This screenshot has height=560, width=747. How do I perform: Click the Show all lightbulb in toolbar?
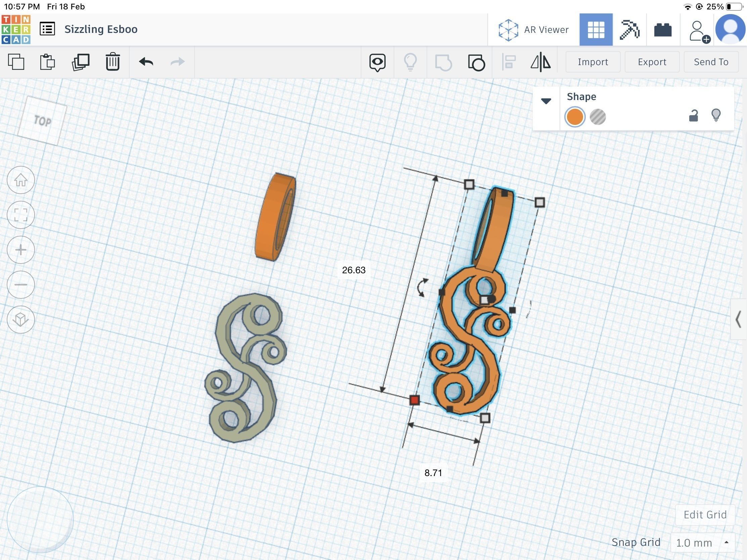click(x=410, y=62)
